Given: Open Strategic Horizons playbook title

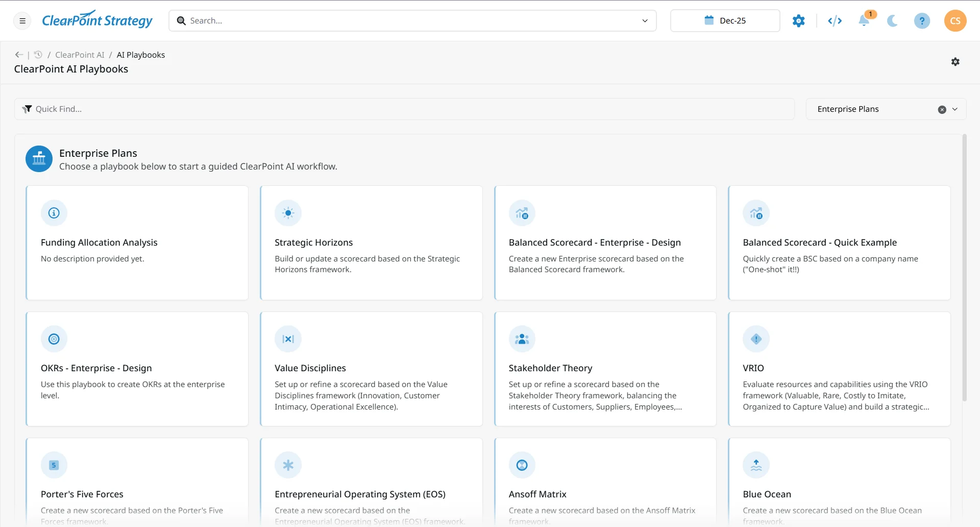Looking at the screenshot, I should pos(314,243).
